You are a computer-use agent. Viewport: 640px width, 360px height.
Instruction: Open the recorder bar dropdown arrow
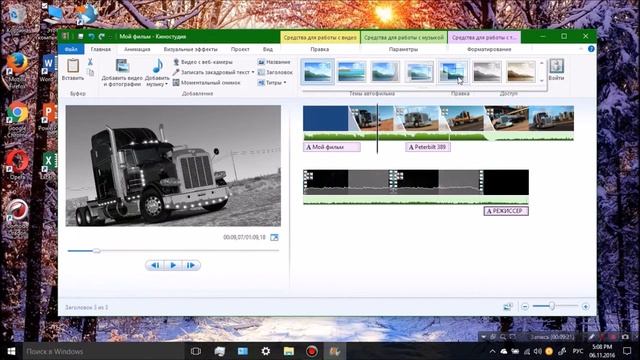click(484, 337)
